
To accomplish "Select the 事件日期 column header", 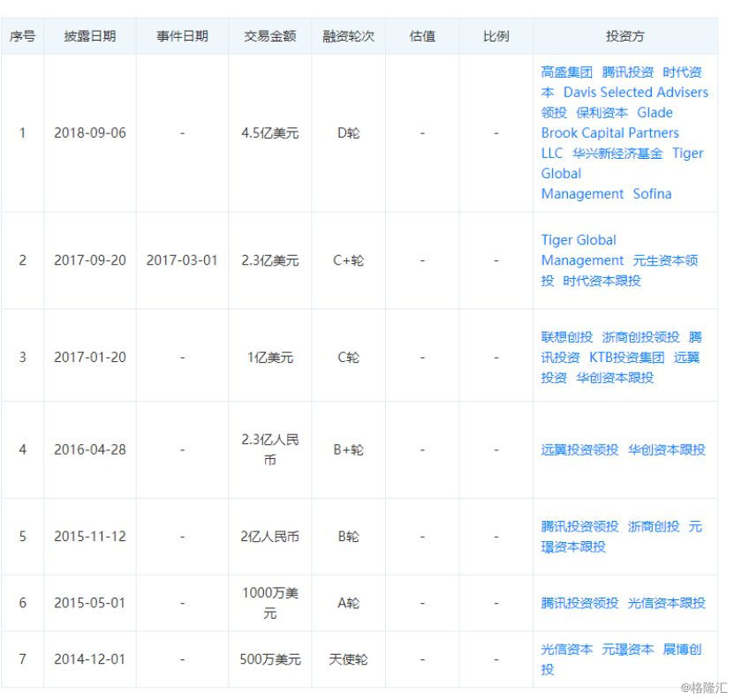I will (x=182, y=36).
